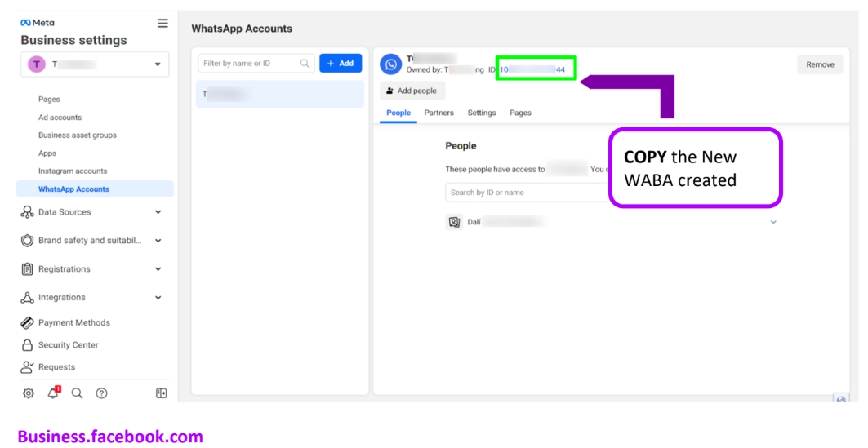The image size is (868, 448).
Task: Click the Filter by name or ID field
Action: click(256, 63)
